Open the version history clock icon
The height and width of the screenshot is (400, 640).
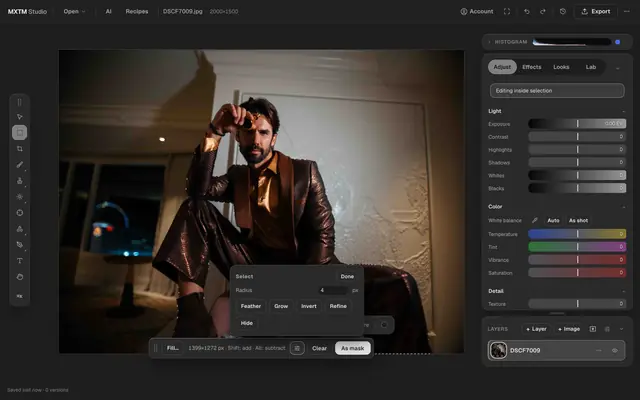click(563, 11)
